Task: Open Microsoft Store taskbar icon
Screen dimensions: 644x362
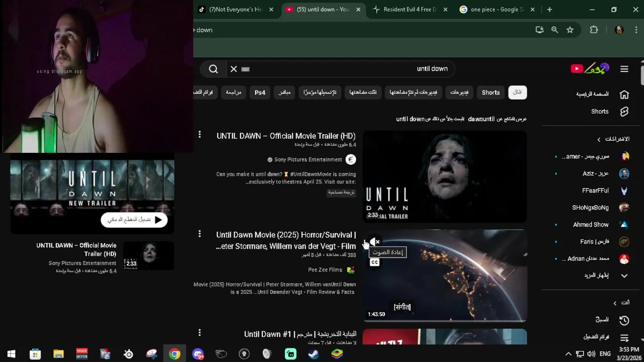Action: pos(35,354)
